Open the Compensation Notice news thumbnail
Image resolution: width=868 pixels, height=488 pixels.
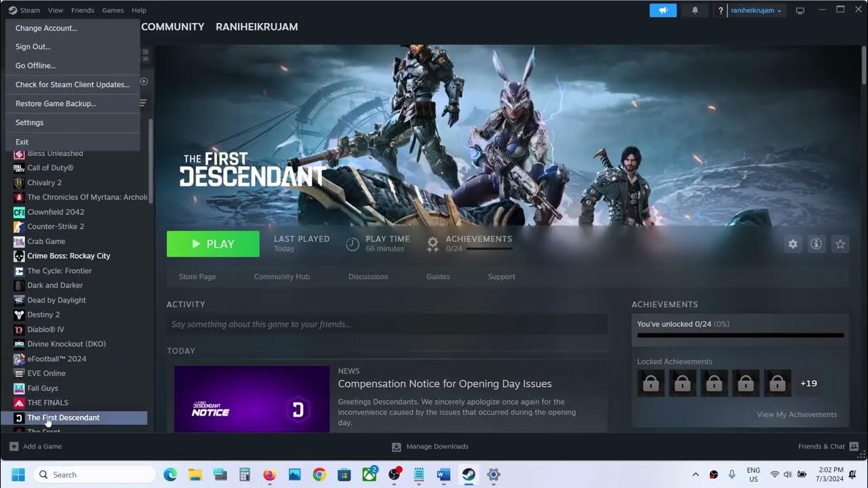point(252,399)
